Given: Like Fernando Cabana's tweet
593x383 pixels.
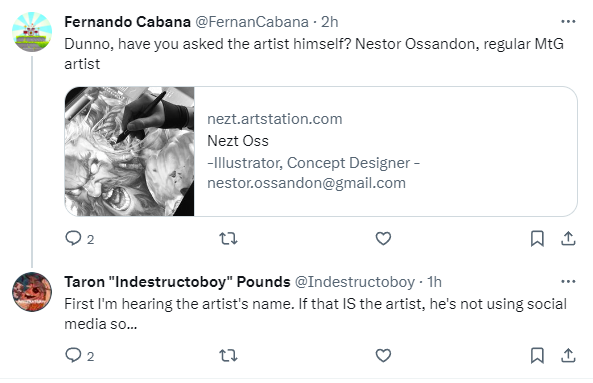Looking at the screenshot, I should 383,239.
